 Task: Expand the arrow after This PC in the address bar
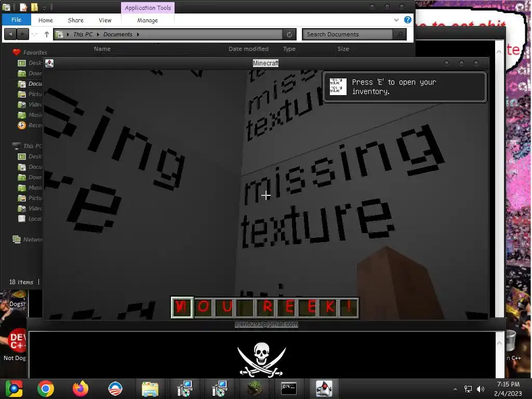(x=98, y=34)
